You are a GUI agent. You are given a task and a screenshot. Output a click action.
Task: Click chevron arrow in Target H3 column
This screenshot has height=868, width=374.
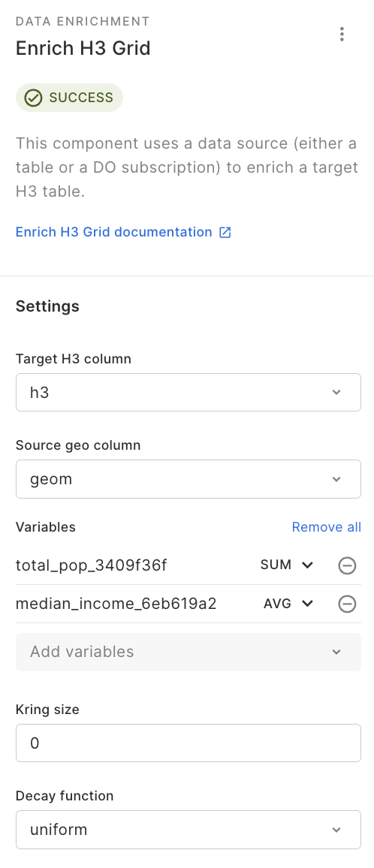336,393
